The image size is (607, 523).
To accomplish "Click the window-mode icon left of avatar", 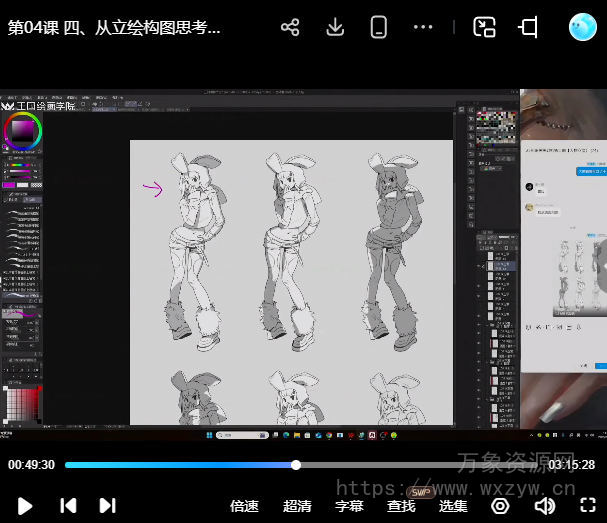I will [x=528, y=27].
